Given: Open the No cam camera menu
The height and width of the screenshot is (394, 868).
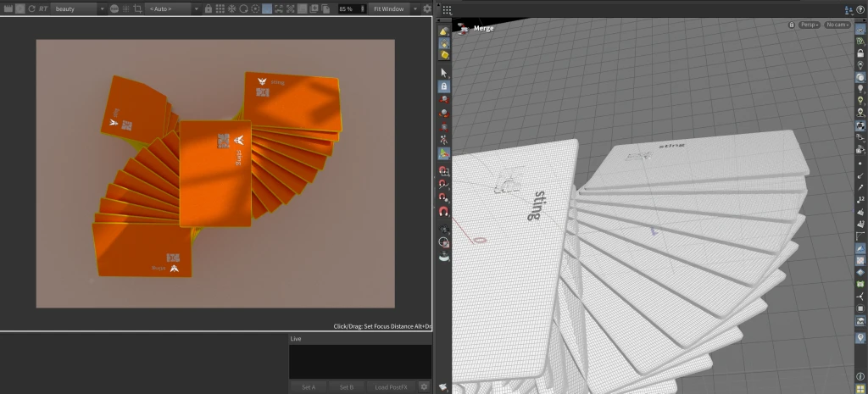Looking at the screenshot, I should [837, 25].
